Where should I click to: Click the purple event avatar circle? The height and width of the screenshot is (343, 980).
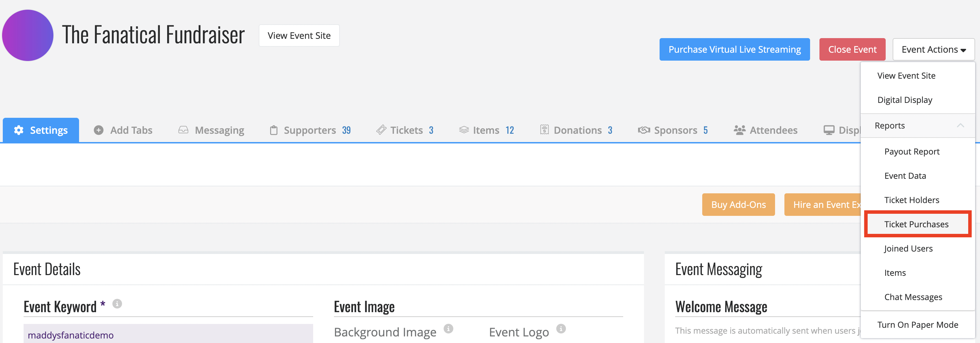tap(28, 35)
